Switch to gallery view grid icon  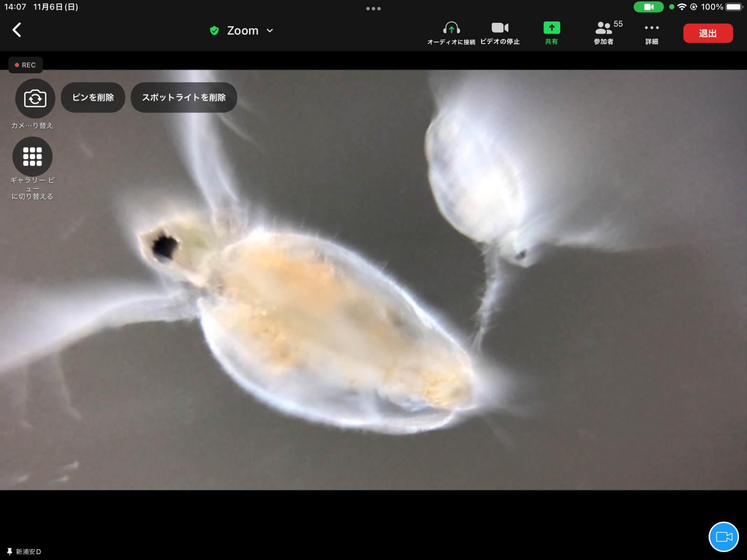[x=32, y=157]
